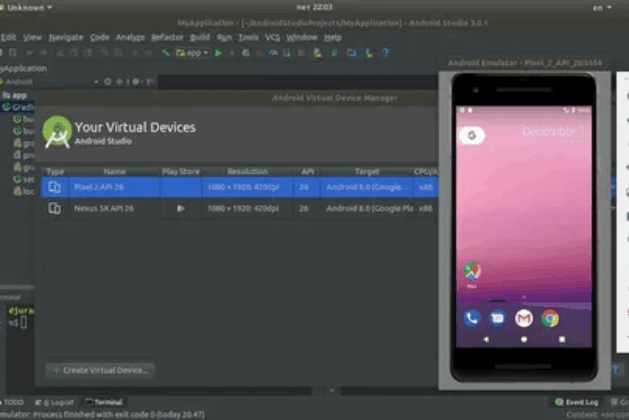Open the Android project view dropdown
629x420 pixels.
point(50,82)
